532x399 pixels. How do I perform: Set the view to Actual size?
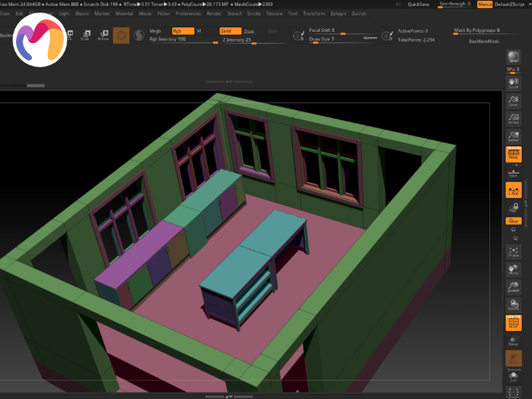[x=513, y=118]
